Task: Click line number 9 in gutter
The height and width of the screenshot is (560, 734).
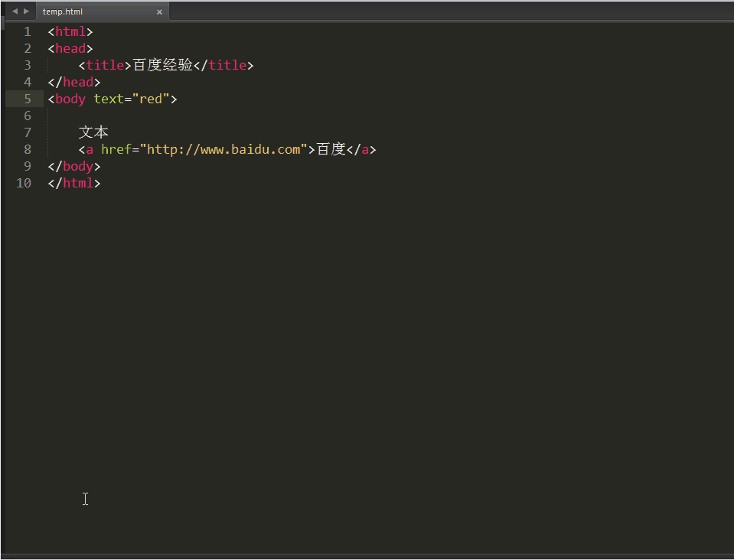Action: point(28,167)
